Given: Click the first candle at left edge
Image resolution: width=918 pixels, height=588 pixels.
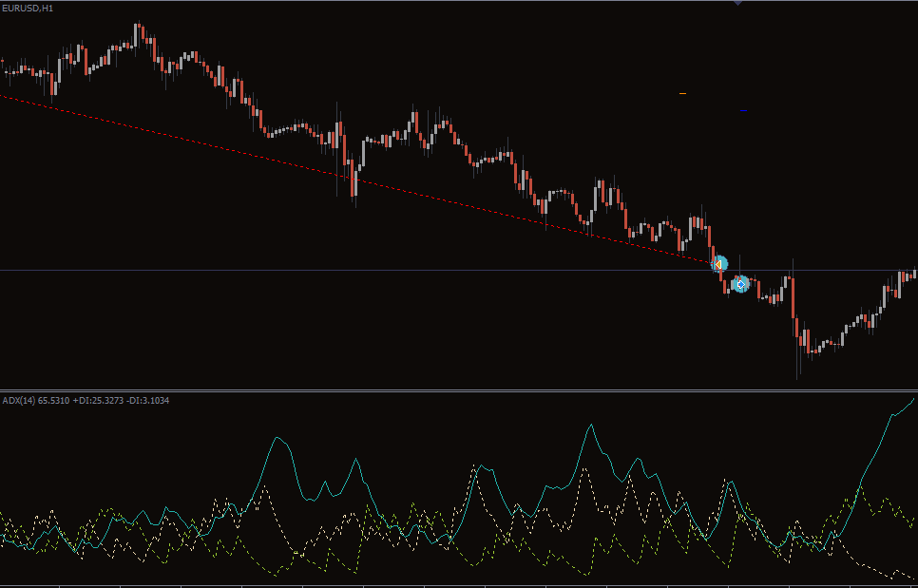Looking at the screenshot, I should (3, 68).
